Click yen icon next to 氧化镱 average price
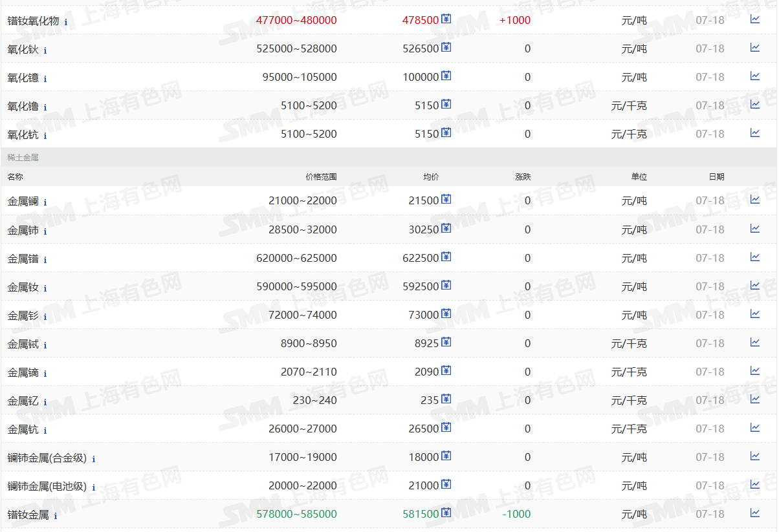 click(x=446, y=76)
